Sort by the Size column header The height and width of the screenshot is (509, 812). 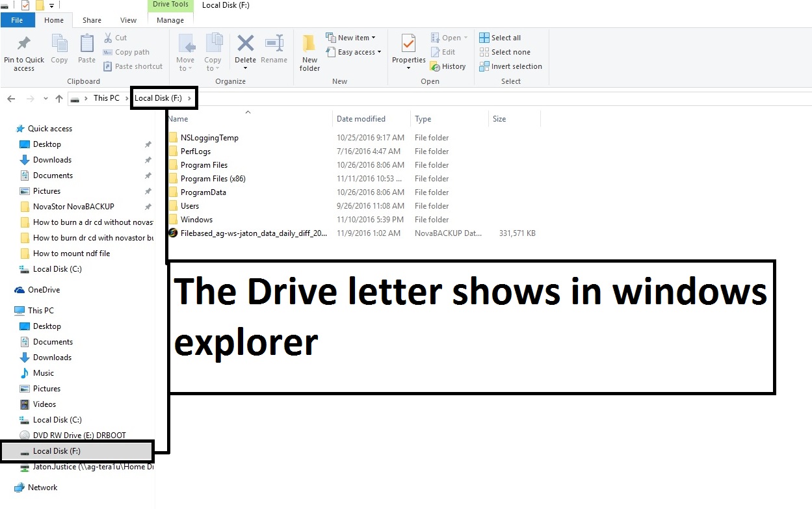(499, 119)
